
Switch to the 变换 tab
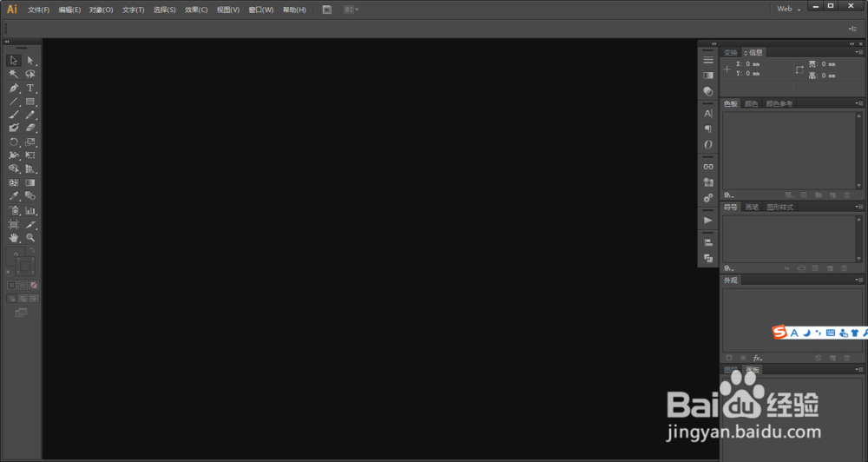731,53
